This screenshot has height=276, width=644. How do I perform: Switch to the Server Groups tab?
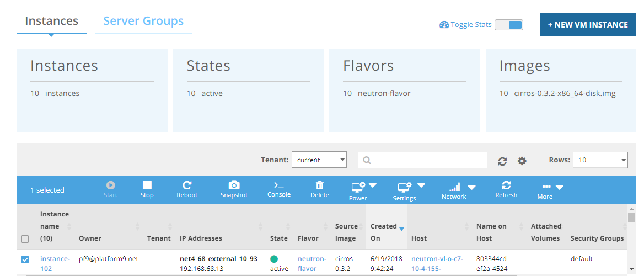coord(143,22)
